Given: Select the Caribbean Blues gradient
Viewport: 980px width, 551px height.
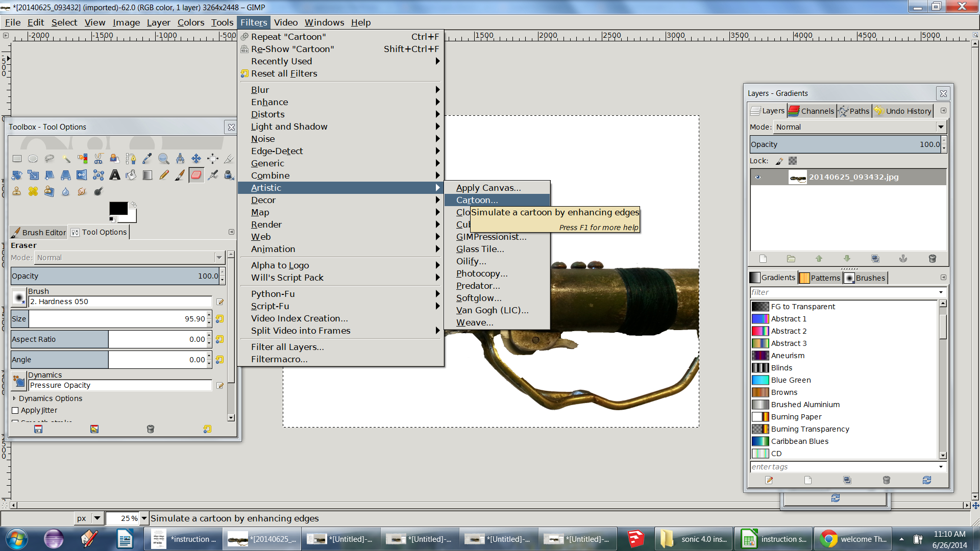Looking at the screenshot, I should [845, 441].
